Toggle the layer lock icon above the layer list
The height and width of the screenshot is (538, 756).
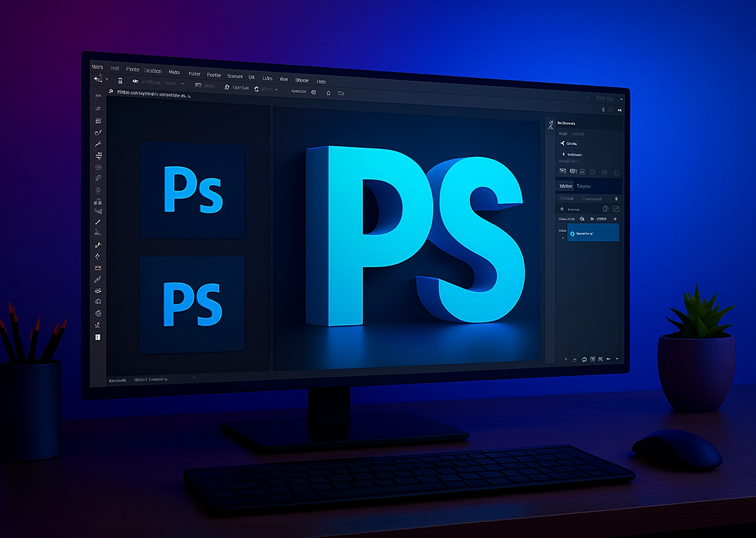(x=591, y=219)
